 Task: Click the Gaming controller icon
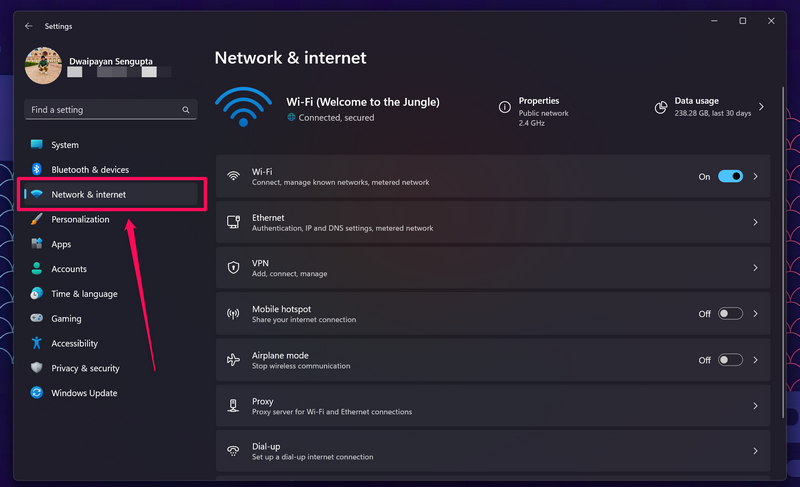[x=37, y=319]
